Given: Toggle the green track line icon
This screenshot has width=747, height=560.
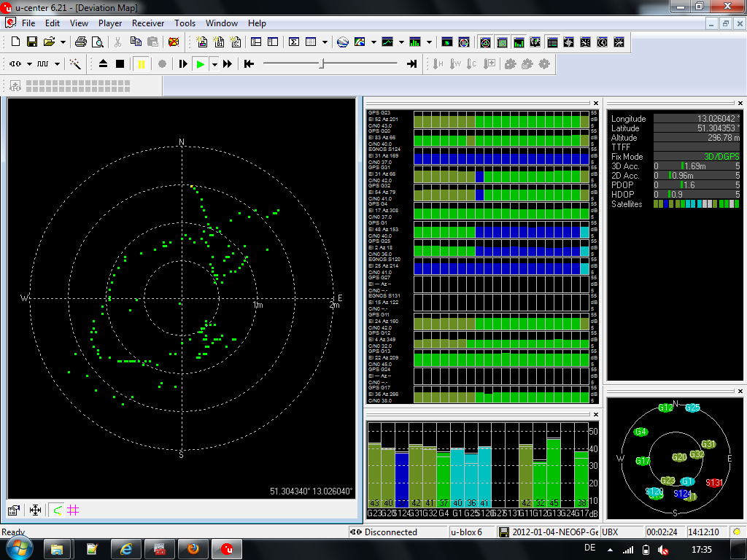Looking at the screenshot, I should point(56,510).
